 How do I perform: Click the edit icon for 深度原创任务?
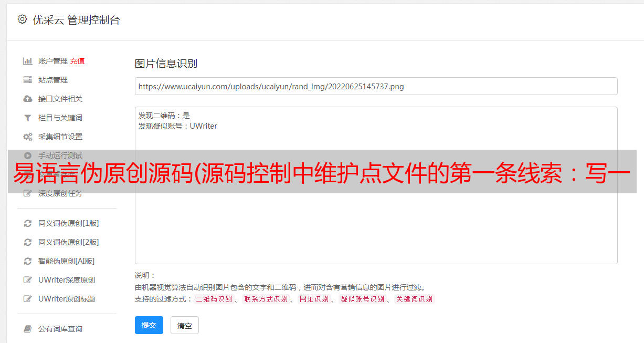(x=28, y=193)
